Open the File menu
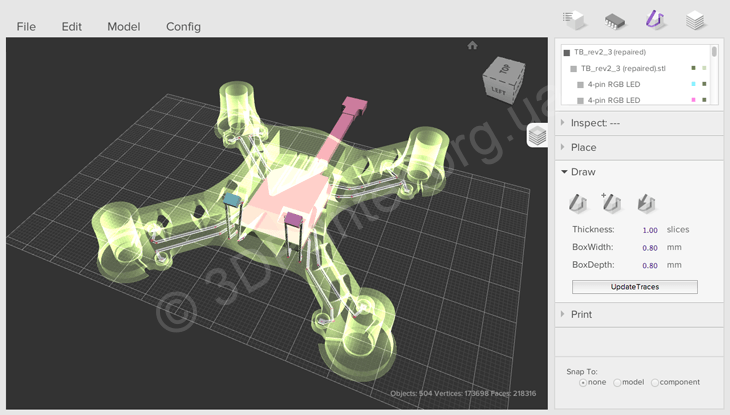The image size is (730, 415). pyautogui.click(x=26, y=27)
